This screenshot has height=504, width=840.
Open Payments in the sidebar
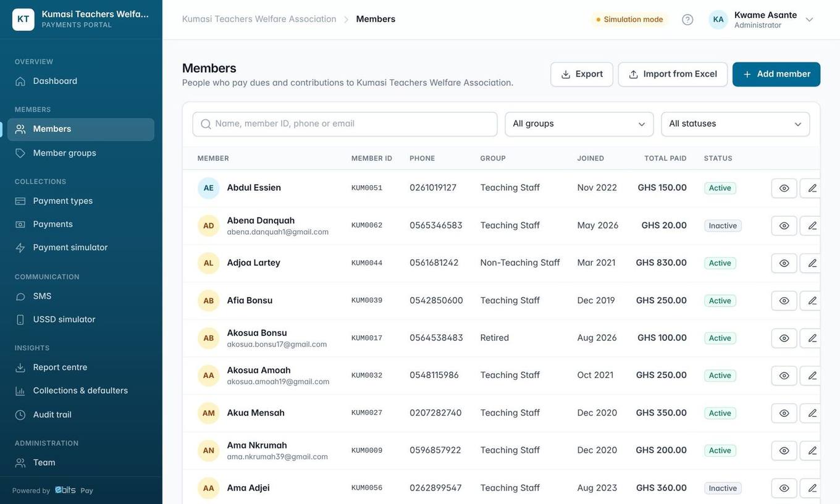tap(81, 224)
